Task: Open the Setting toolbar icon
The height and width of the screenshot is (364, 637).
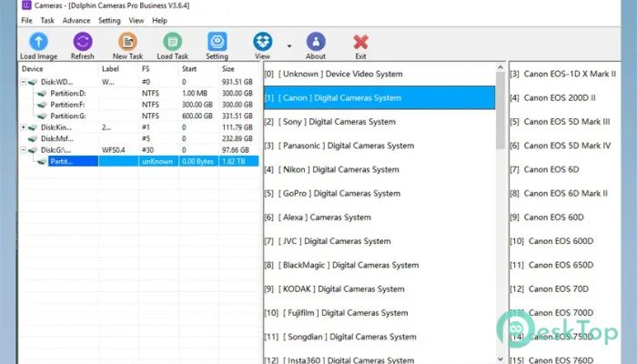Action: click(217, 42)
